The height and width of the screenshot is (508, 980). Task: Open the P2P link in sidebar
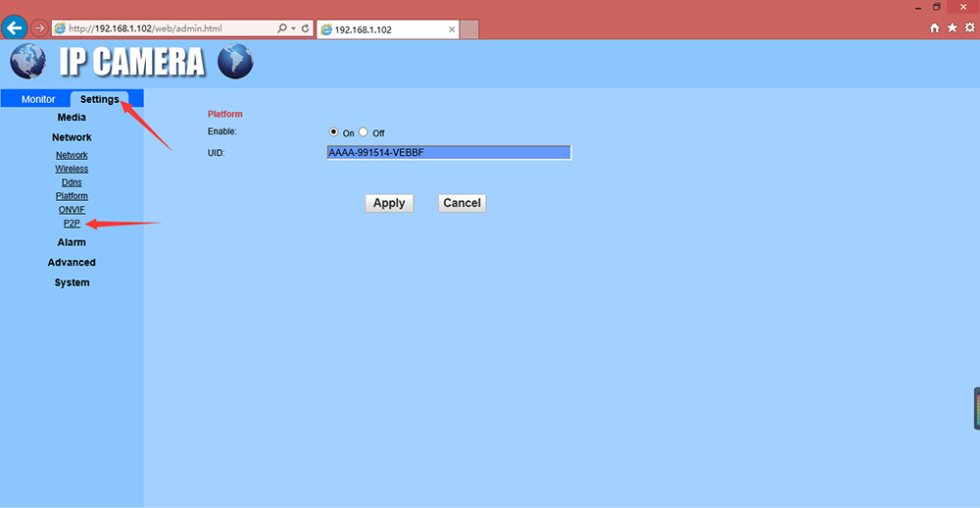72,224
